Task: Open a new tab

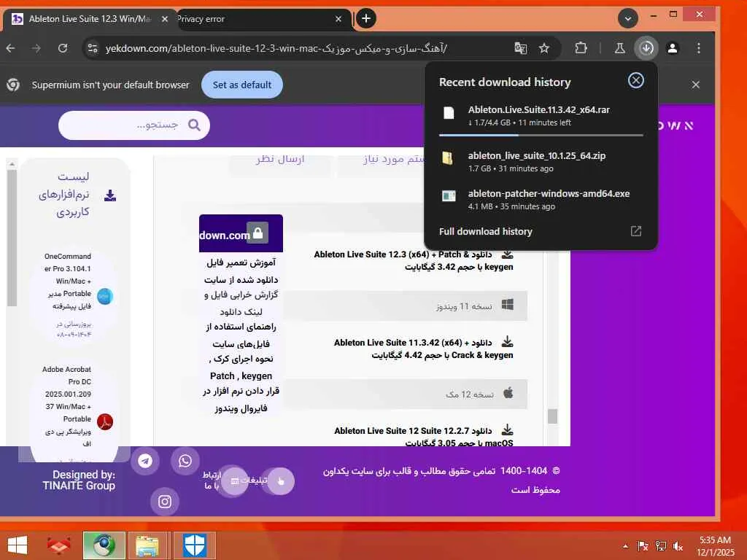Action: pos(366,18)
